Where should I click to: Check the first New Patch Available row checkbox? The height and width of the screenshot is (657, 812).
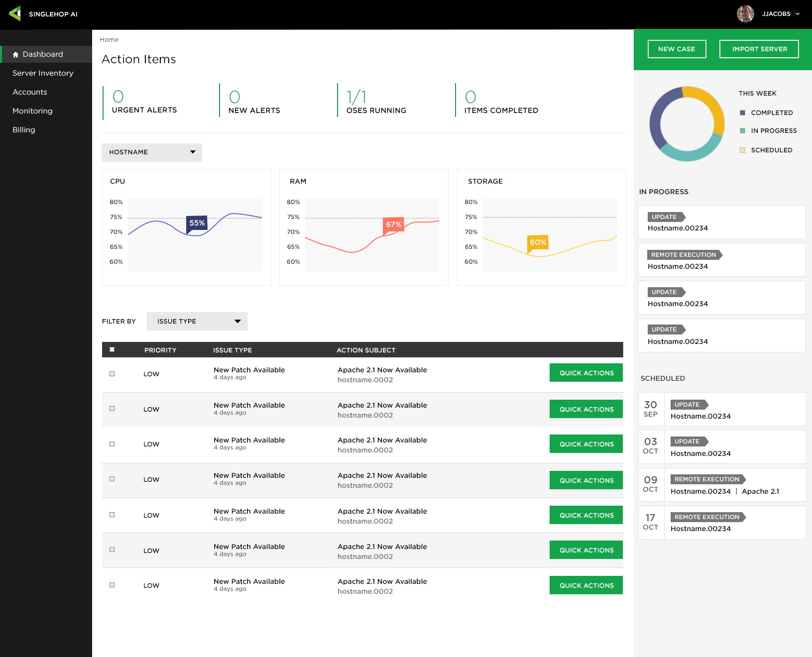click(x=112, y=374)
